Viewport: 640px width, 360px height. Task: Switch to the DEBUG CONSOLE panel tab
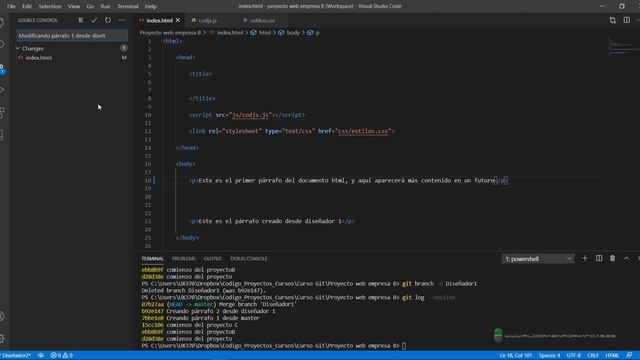[x=249, y=259]
